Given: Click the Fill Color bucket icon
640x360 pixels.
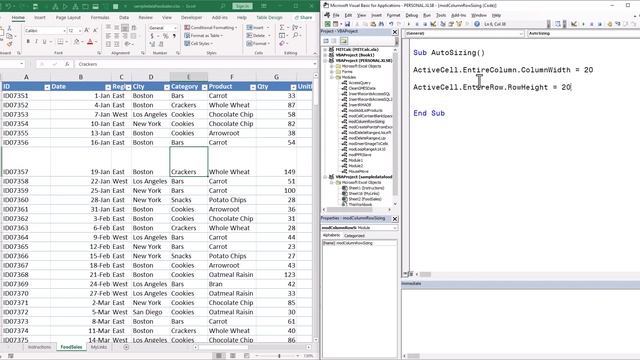Looking at the screenshot, I should [x=76, y=42].
